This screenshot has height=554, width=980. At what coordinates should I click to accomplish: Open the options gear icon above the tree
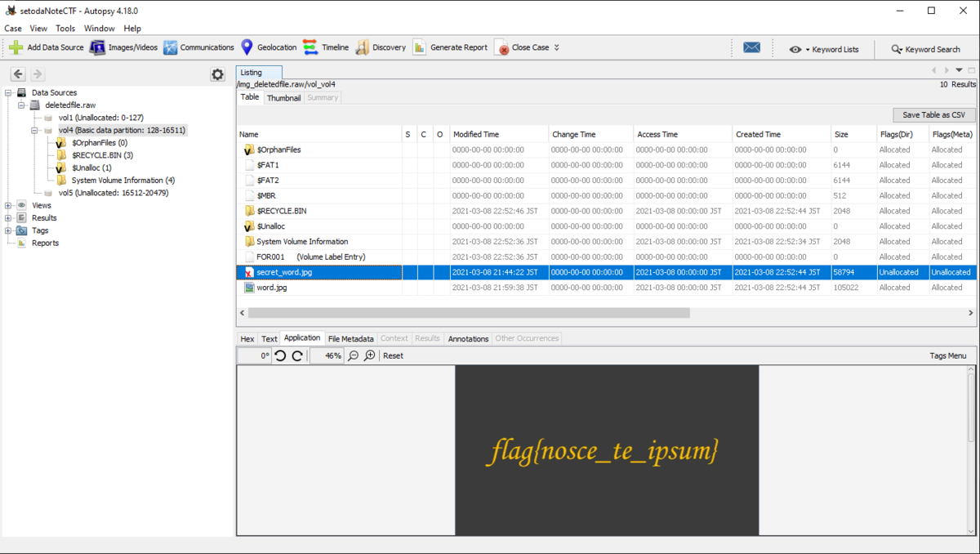[217, 74]
